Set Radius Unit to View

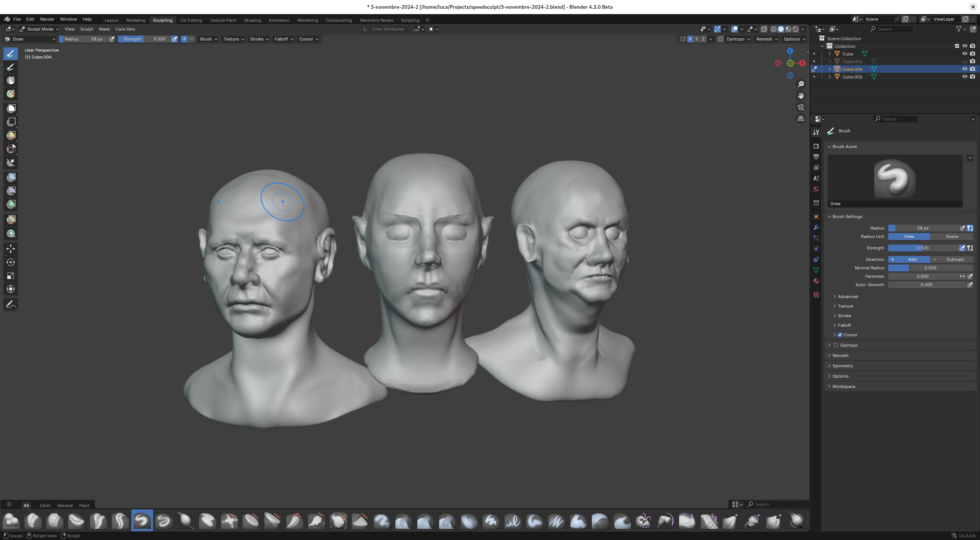tap(909, 237)
